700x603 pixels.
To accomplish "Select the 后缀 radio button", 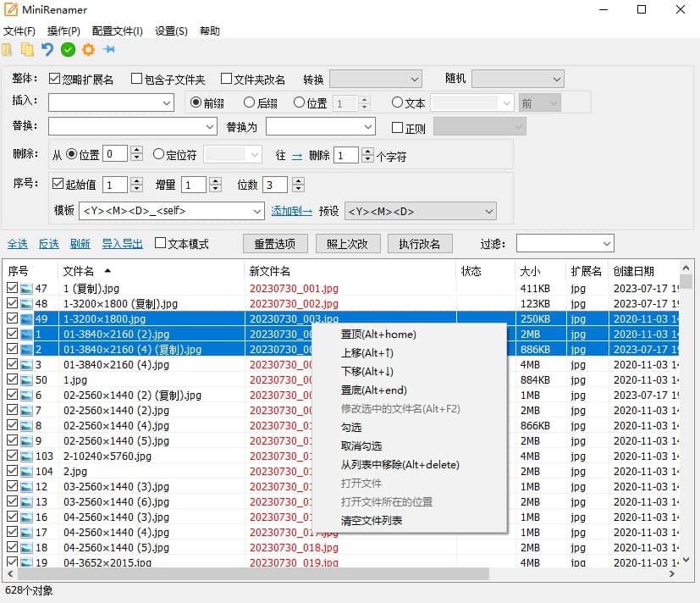I will point(251,102).
